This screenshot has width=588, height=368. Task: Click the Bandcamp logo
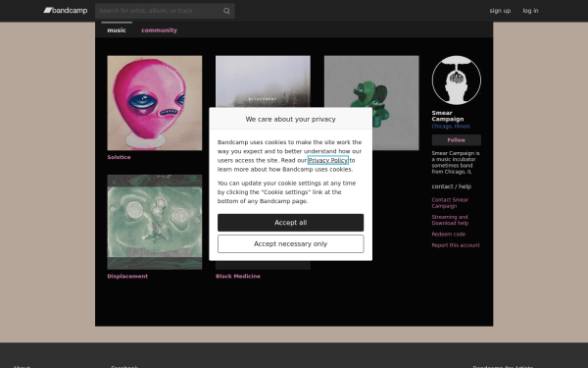click(66, 11)
